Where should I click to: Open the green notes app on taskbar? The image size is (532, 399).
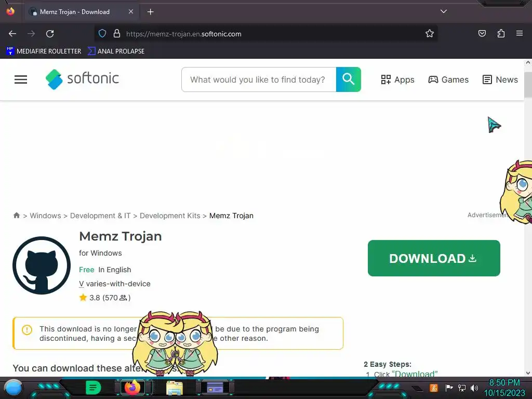pyautogui.click(x=94, y=388)
